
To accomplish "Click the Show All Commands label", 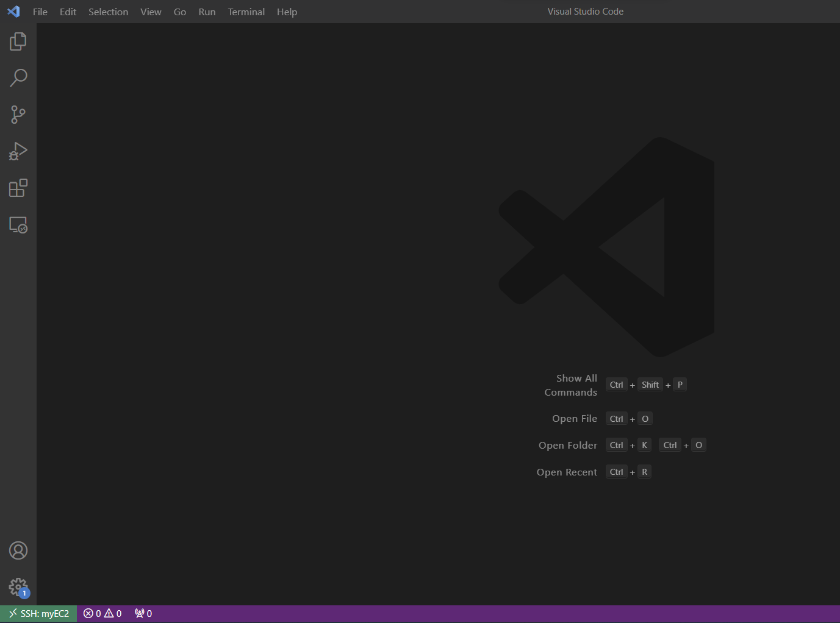I will click(571, 385).
